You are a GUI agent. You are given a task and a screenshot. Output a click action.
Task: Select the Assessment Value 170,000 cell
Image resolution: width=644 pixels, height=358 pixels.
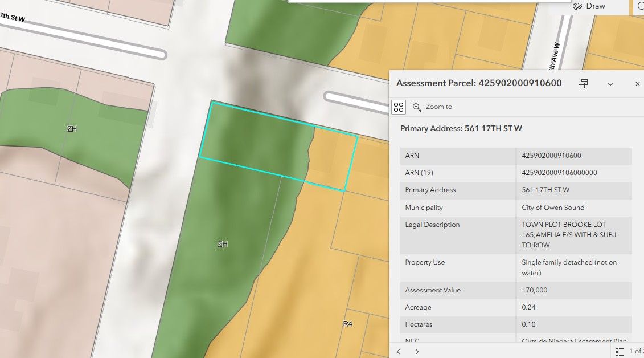tap(535, 290)
